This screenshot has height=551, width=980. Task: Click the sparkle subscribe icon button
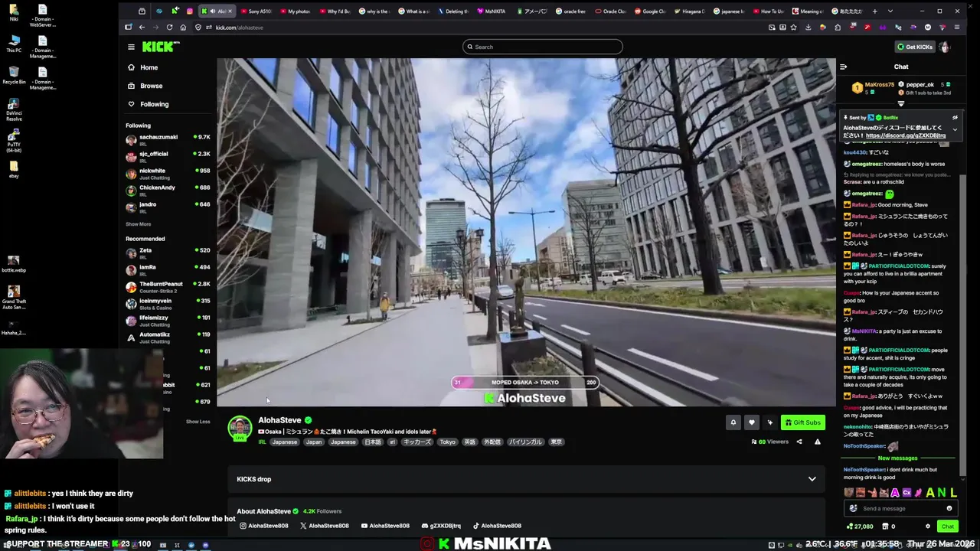(x=769, y=422)
